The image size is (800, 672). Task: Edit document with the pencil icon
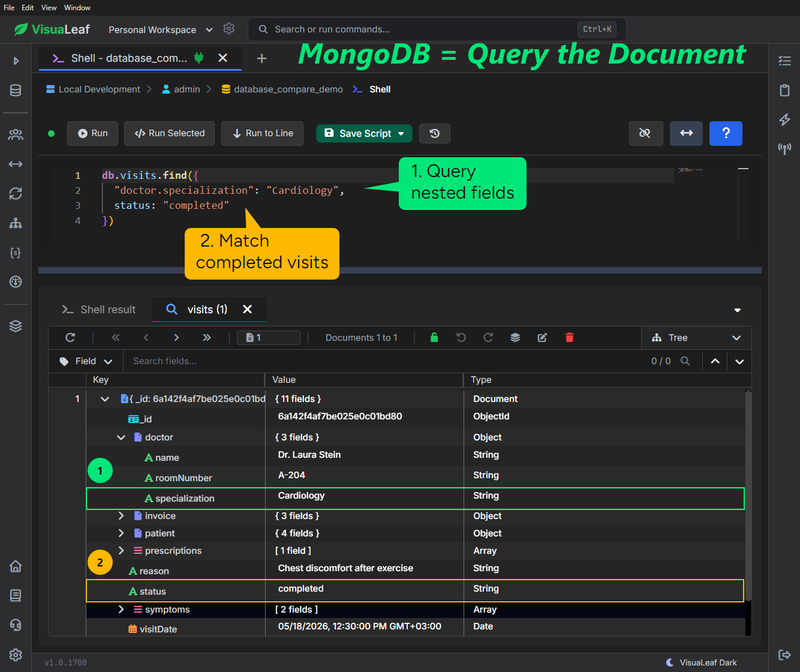coord(542,338)
